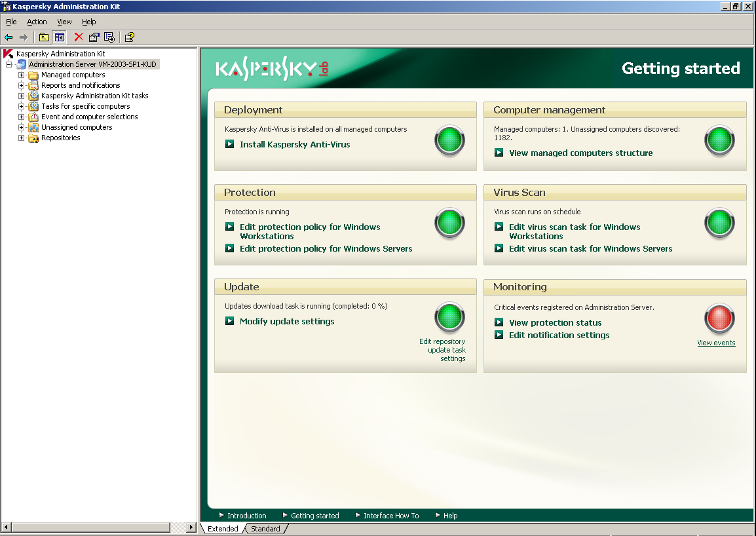Open the Action menu
Viewport: 756px width, 536px height.
(x=37, y=22)
